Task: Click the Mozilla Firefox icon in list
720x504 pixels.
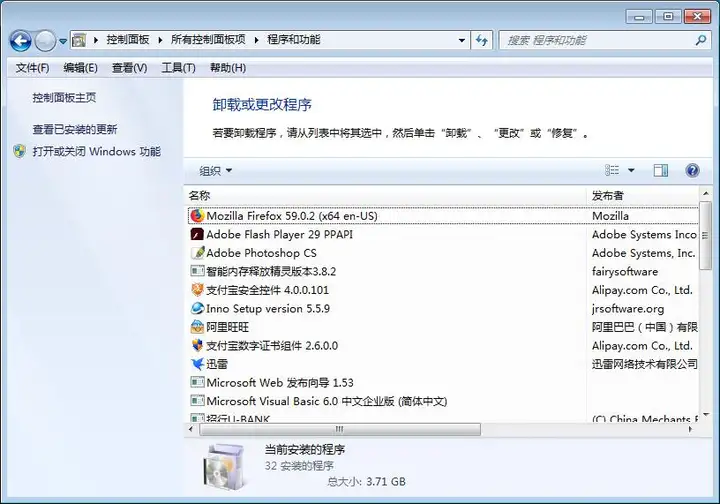Action: 197,216
